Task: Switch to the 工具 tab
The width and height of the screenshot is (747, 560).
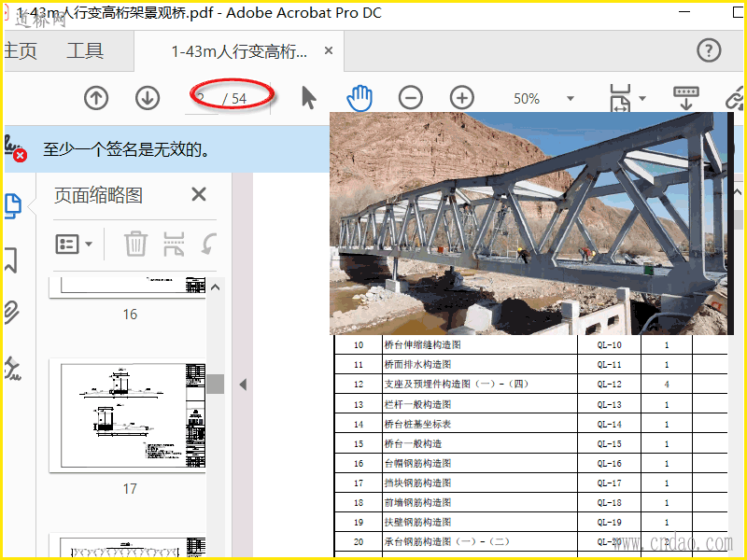Action: pyautogui.click(x=85, y=50)
